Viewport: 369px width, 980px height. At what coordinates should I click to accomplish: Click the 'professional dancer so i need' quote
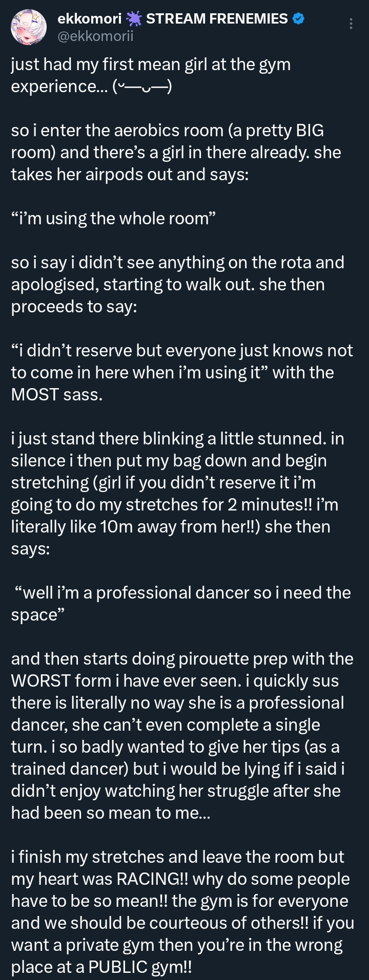click(181, 604)
